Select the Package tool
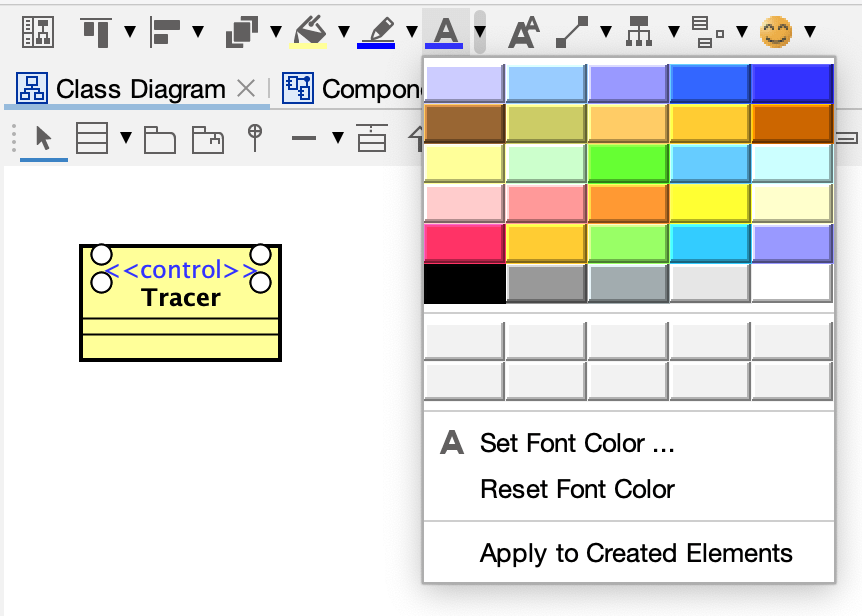Screen dimensions: 862x616 (x=159, y=140)
